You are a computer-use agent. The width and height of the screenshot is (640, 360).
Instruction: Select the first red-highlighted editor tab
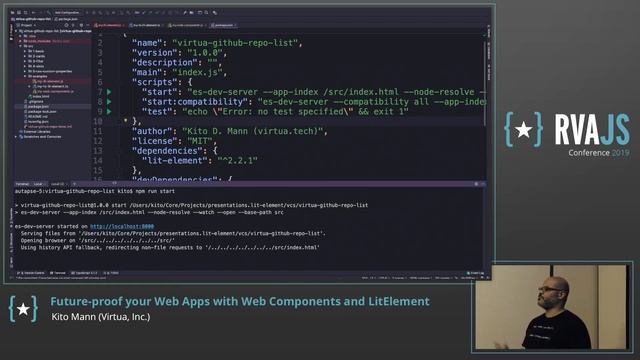pyautogui.click(x=108, y=25)
